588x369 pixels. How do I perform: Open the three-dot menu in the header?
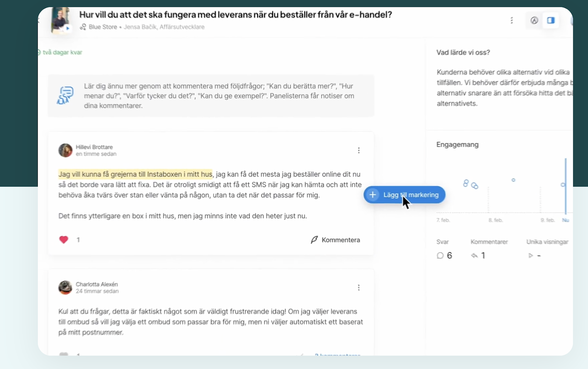tap(512, 20)
